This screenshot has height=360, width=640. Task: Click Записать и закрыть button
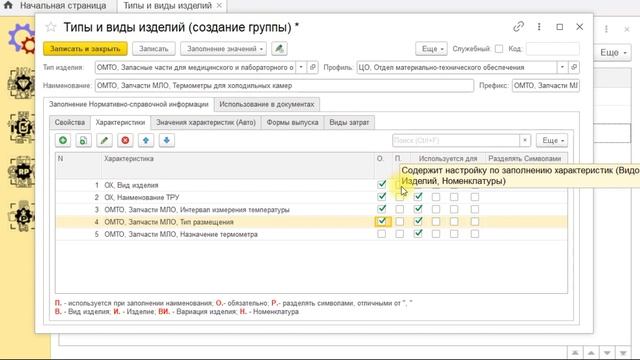click(x=85, y=49)
